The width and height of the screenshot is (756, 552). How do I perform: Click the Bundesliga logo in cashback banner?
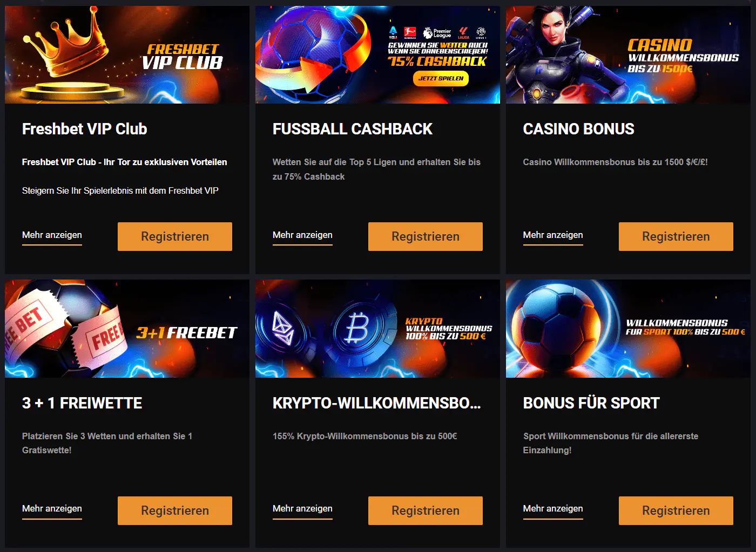point(410,33)
